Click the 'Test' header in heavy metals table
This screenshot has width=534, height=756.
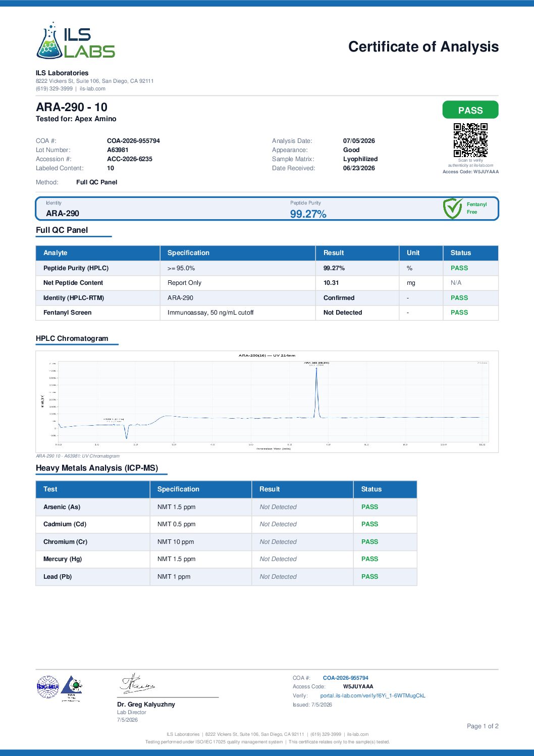[50, 489]
